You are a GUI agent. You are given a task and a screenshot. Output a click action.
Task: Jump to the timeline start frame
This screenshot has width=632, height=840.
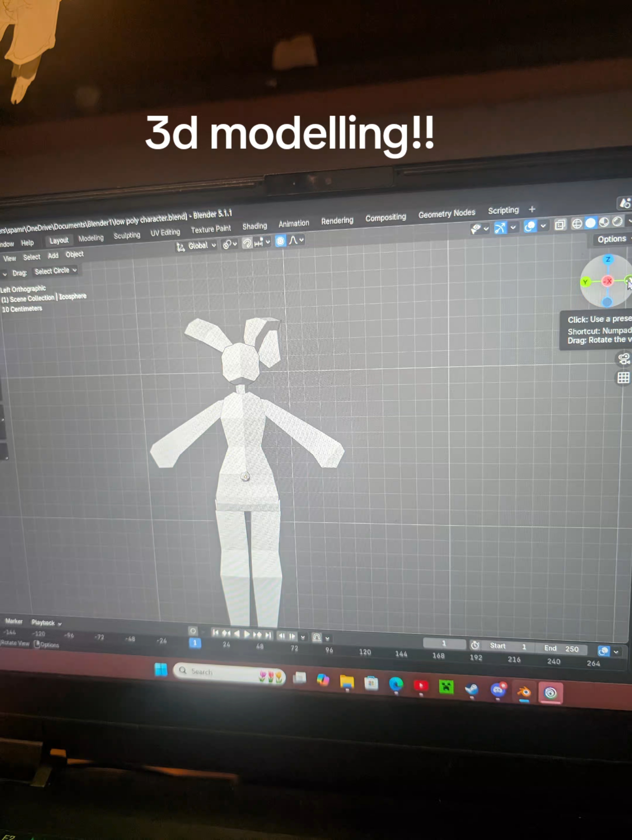tap(215, 632)
